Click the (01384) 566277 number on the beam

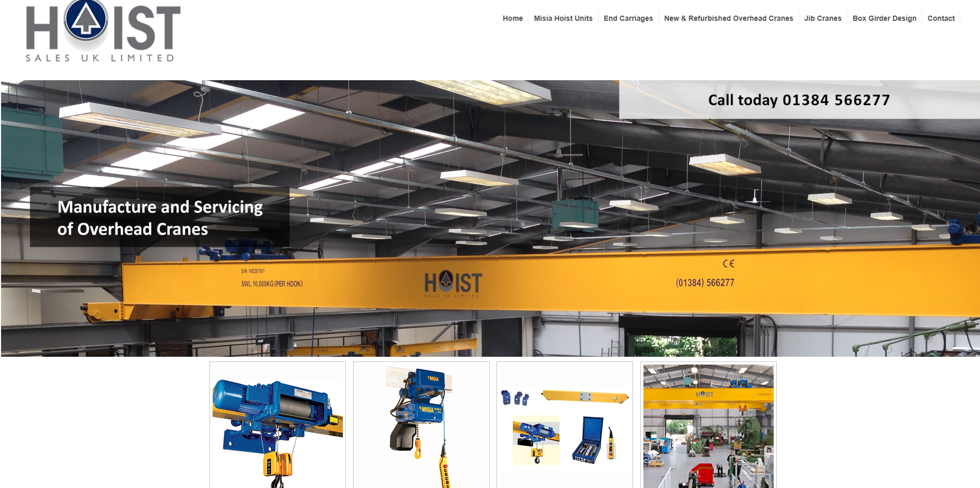point(704,283)
